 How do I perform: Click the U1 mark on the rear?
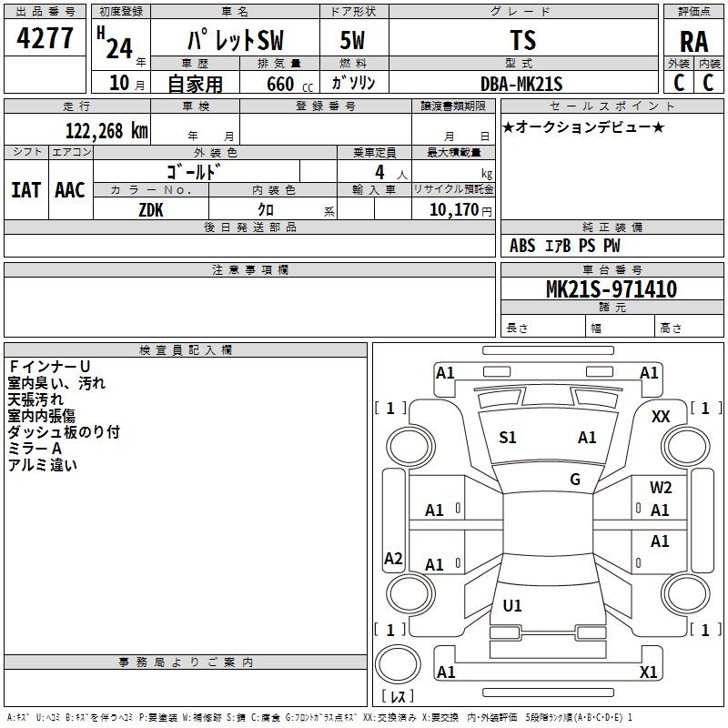click(x=512, y=605)
